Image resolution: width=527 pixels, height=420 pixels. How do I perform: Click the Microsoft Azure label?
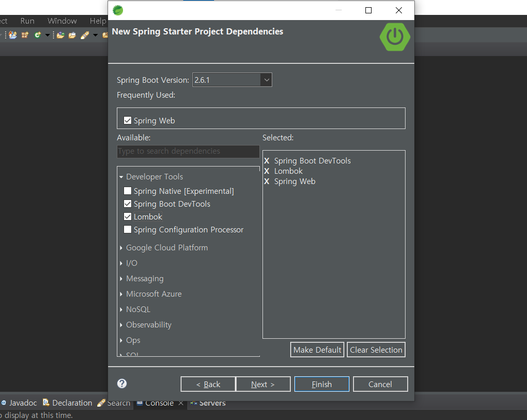pos(153,294)
